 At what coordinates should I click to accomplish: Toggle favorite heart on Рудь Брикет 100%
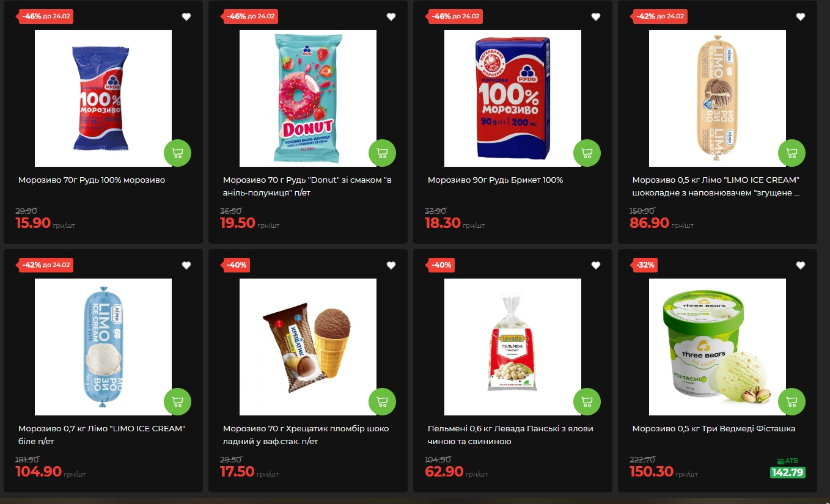click(596, 16)
